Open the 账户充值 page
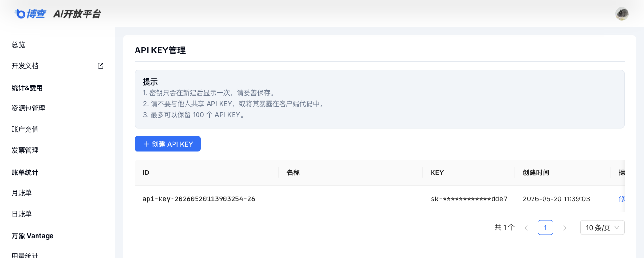 pyautogui.click(x=25, y=129)
